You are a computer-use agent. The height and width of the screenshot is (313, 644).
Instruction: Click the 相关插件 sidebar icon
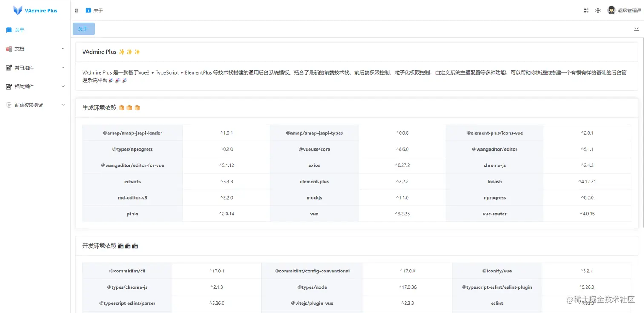point(9,87)
